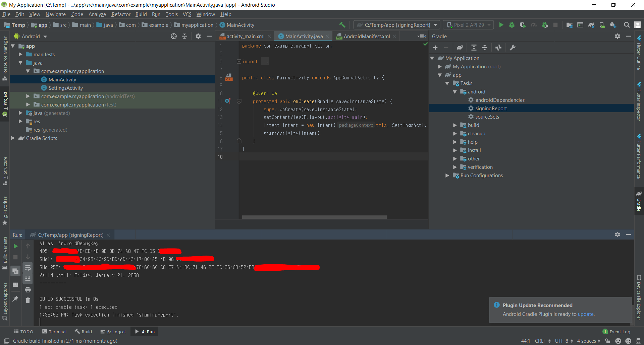Toggle offline mode in Gradle panel
Screen dimensions: 644x345
(x=498, y=48)
